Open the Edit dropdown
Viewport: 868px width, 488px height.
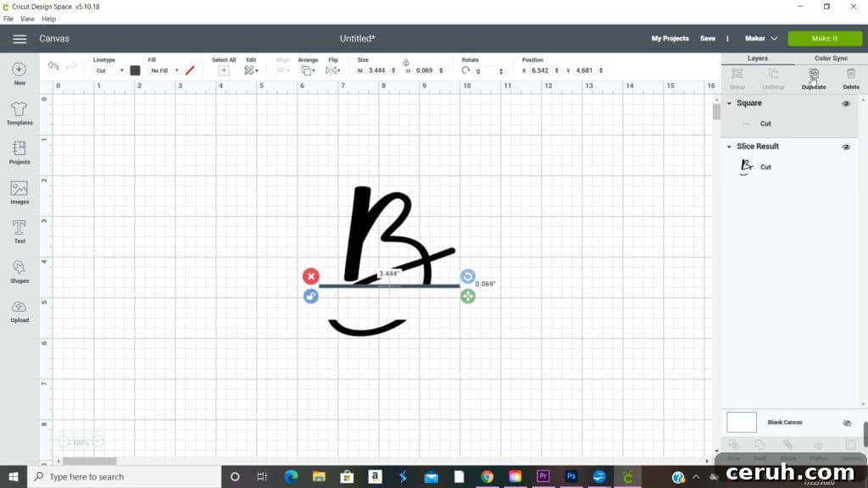pos(251,70)
